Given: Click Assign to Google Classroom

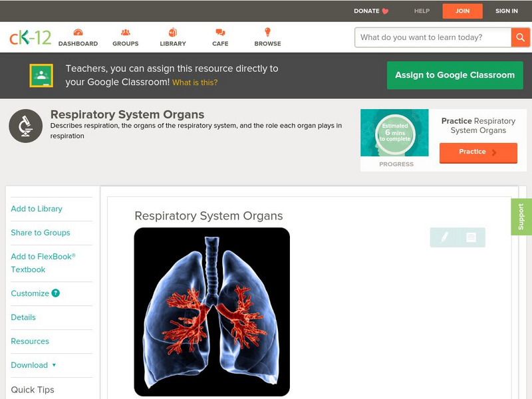Looking at the screenshot, I should coord(455,75).
